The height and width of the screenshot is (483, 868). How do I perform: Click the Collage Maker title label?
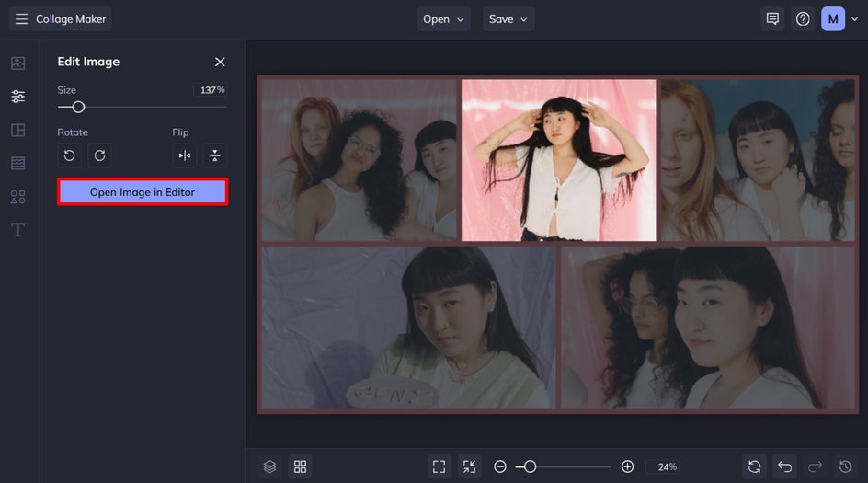71,18
